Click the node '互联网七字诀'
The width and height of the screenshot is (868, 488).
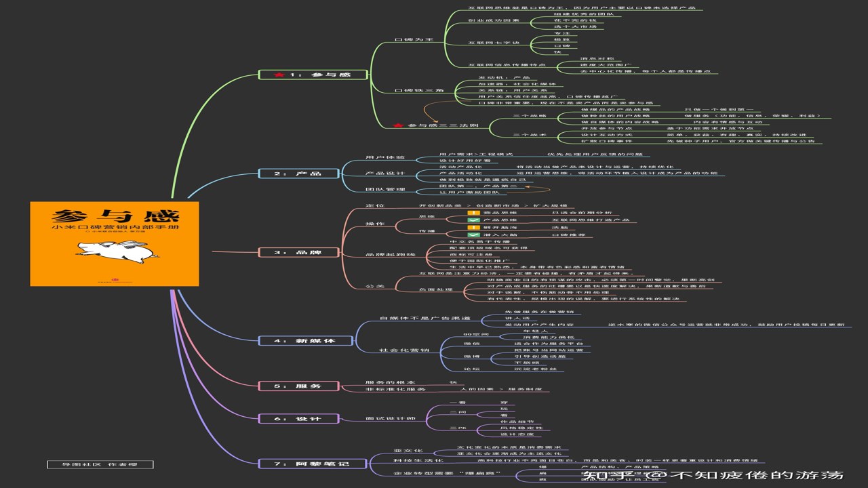pyautogui.click(x=494, y=43)
